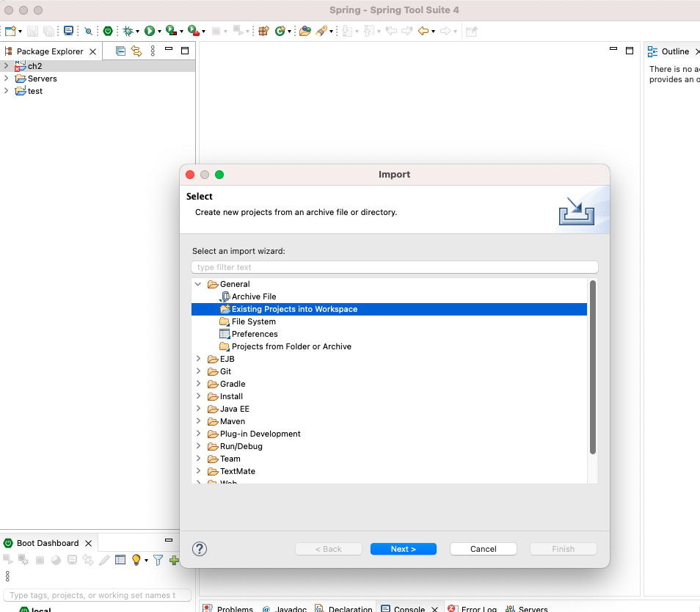Select File System import option
The width and height of the screenshot is (700, 612).
[x=253, y=321]
